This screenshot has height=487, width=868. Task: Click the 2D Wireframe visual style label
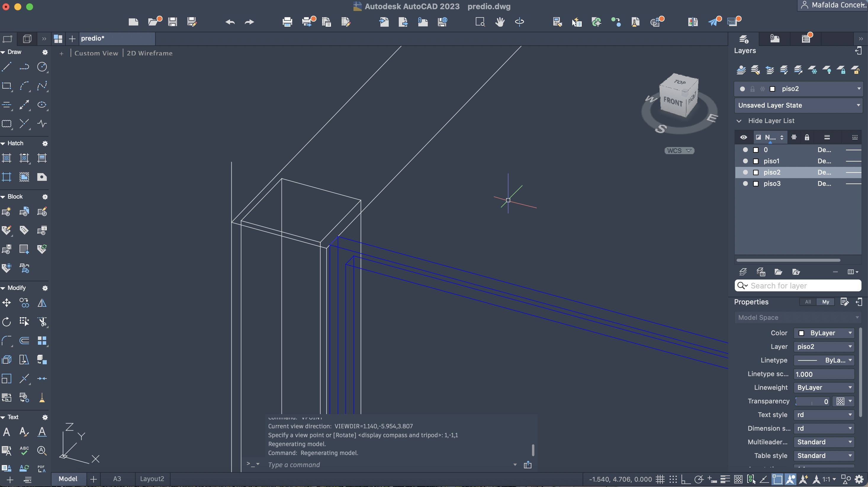pyautogui.click(x=150, y=53)
